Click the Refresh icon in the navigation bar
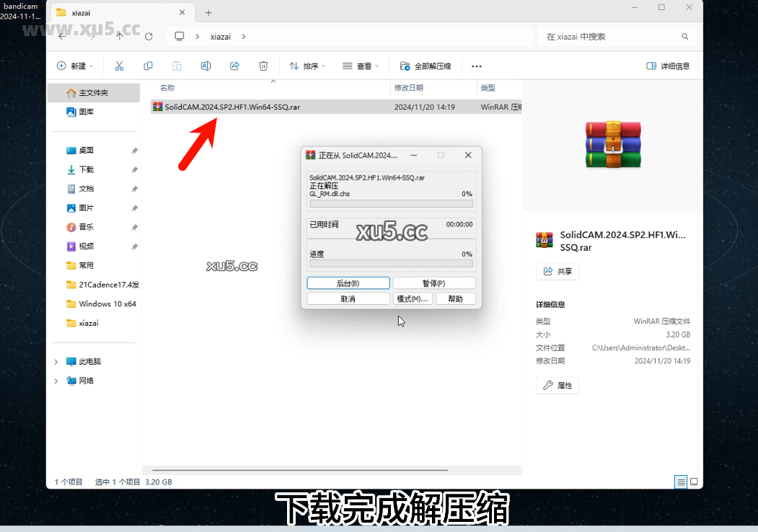The height and width of the screenshot is (532, 758). 149,36
